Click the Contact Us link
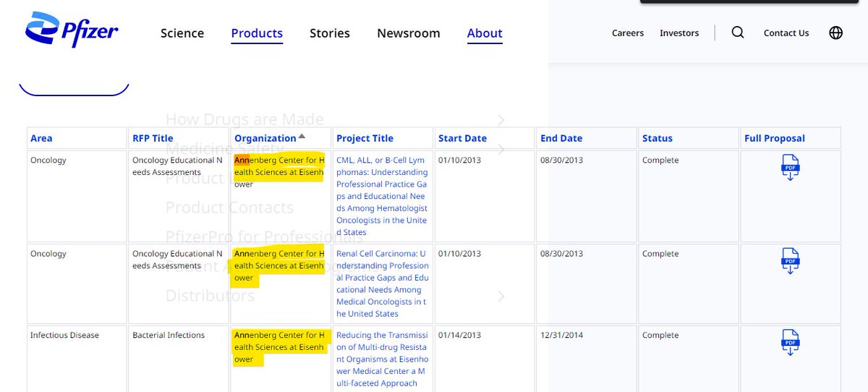 coord(786,33)
